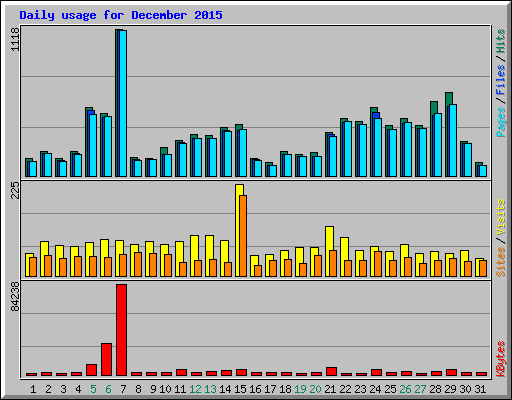Click the x-axis day label 17
The height and width of the screenshot is (400, 512).
pyautogui.click(x=270, y=389)
